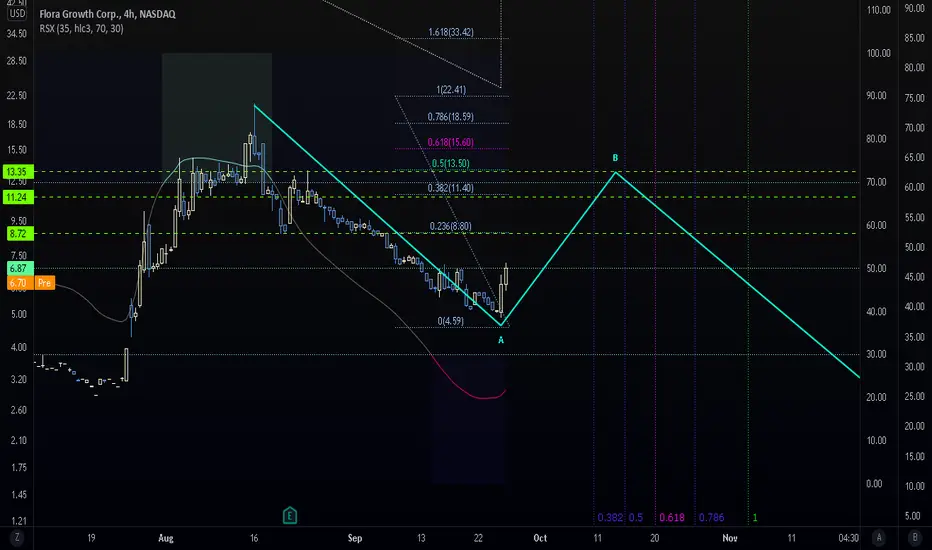Select the green 11.24 price line label
Viewport: 932px width, 550px height.
click(18, 197)
